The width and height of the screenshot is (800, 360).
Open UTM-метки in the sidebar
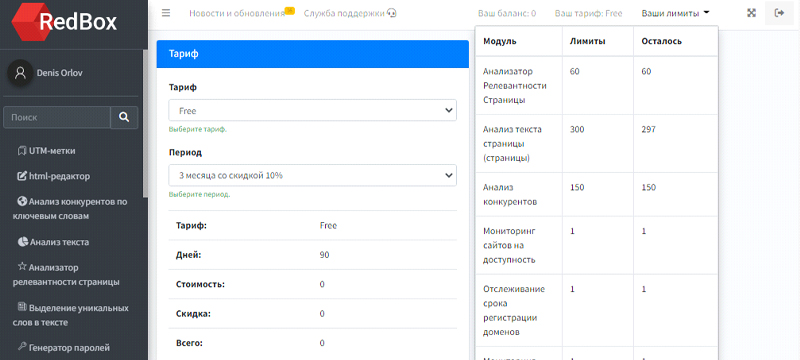(46, 151)
